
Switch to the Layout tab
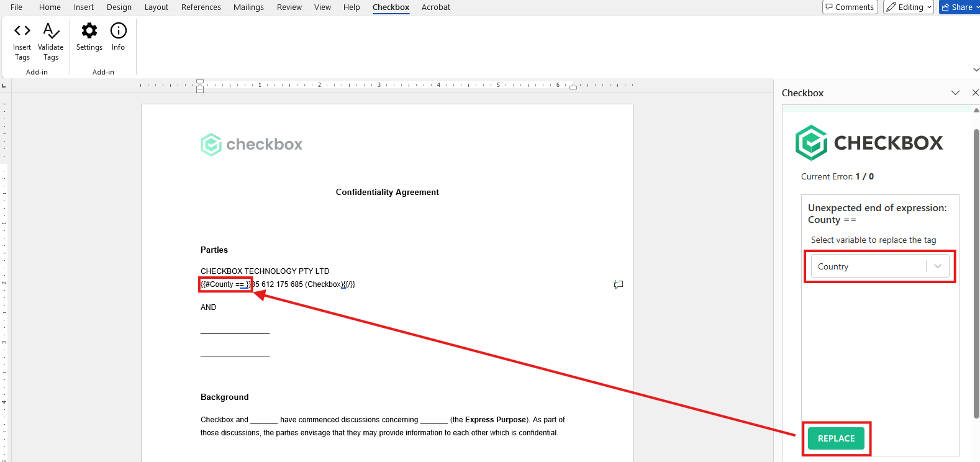pyautogui.click(x=157, y=7)
